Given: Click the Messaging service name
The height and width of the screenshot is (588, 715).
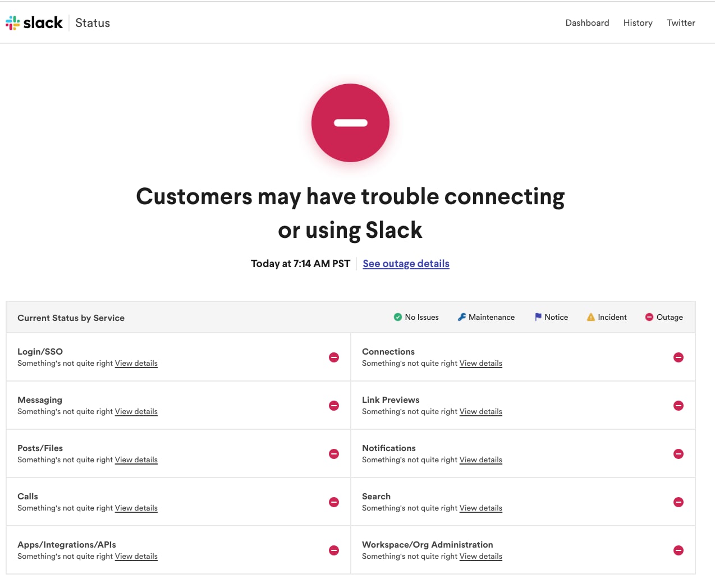Looking at the screenshot, I should click(x=40, y=400).
